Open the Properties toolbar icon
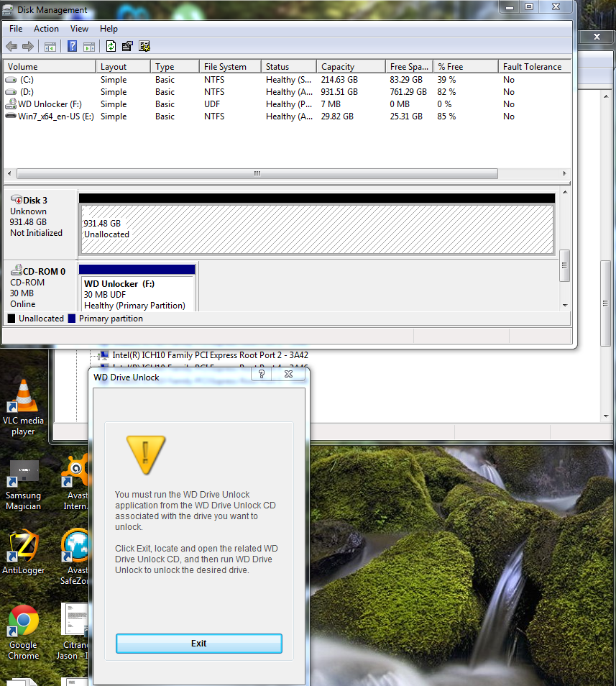 point(127,46)
